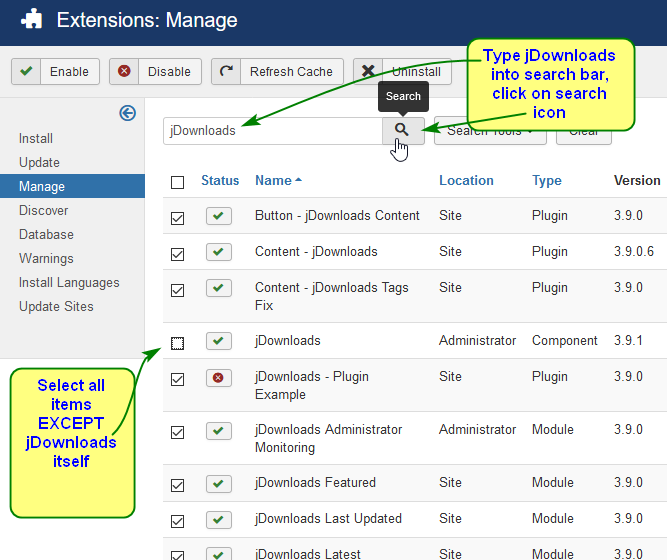Uncheck Content - jDownloads Tags Fix checkbox
Image resolution: width=667 pixels, height=560 pixels.
tap(177, 291)
